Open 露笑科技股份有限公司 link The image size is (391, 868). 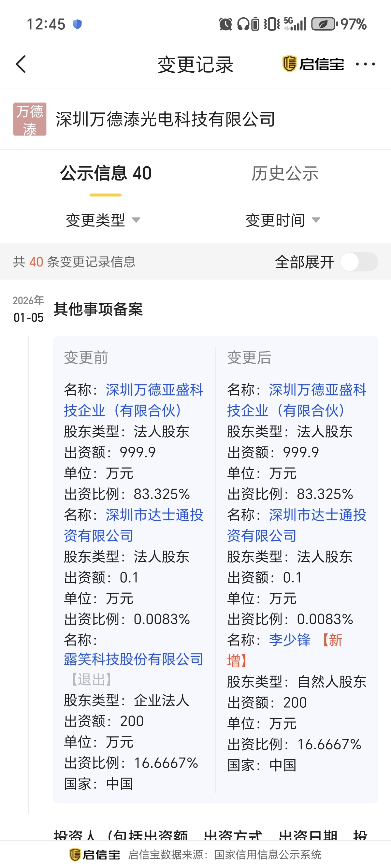click(134, 659)
